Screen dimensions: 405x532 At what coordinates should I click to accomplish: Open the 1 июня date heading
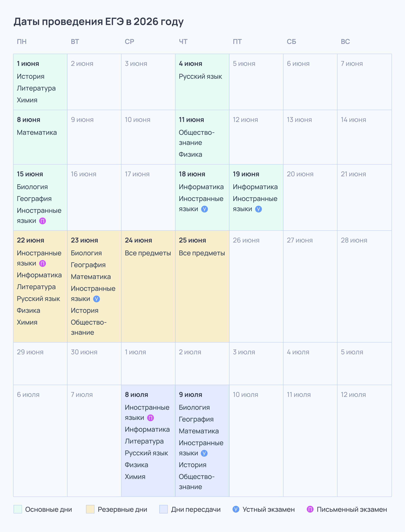[x=28, y=64]
